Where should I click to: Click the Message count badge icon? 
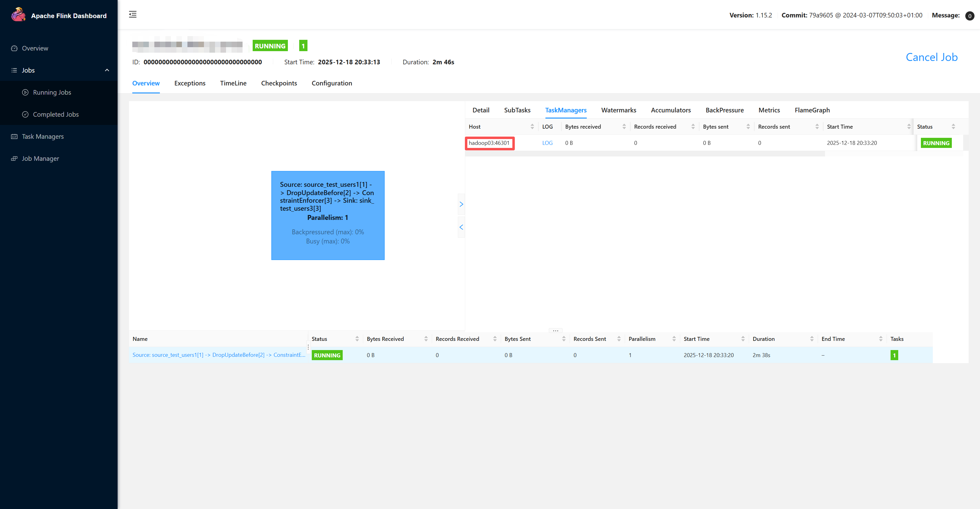(969, 16)
